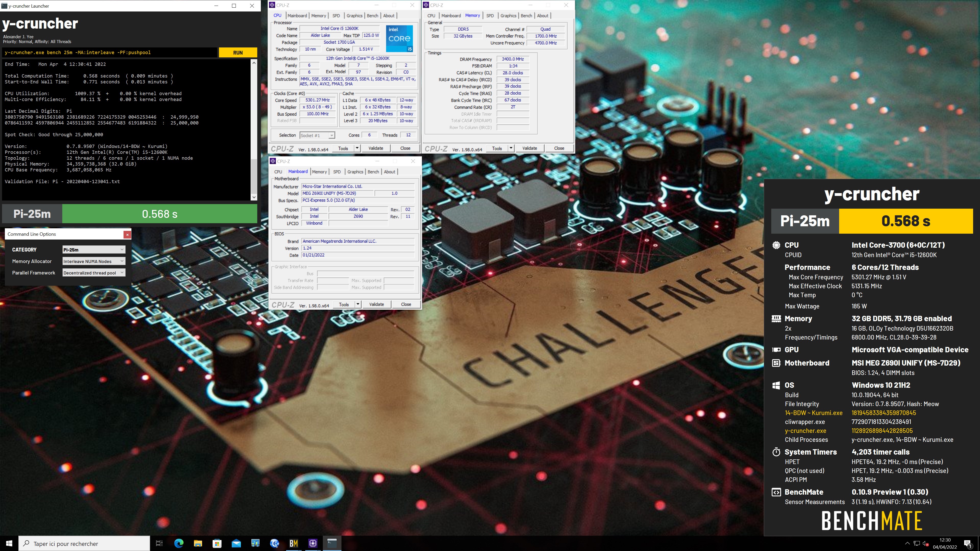The height and width of the screenshot is (551, 980).
Task: Click the yellow 0.568 s BenchMate score
Action: [906, 221]
